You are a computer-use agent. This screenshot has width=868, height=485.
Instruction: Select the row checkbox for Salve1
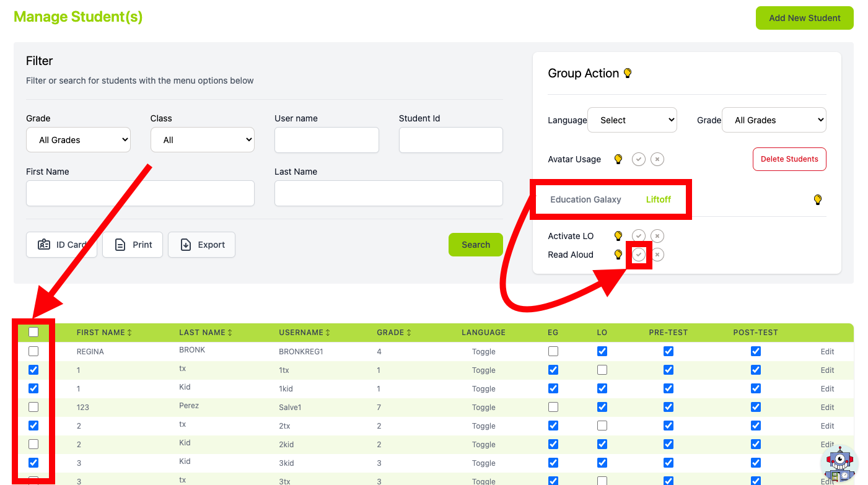tap(33, 407)
